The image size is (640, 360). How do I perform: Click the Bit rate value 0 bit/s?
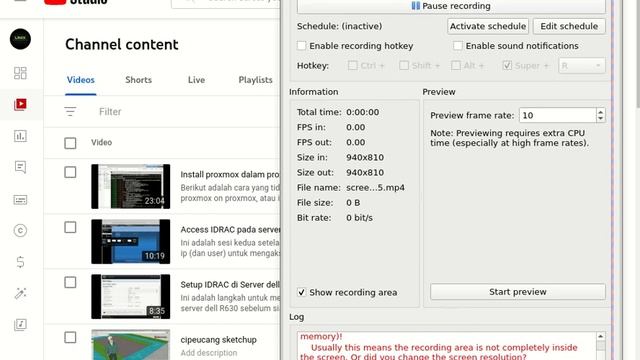point(359,218)
